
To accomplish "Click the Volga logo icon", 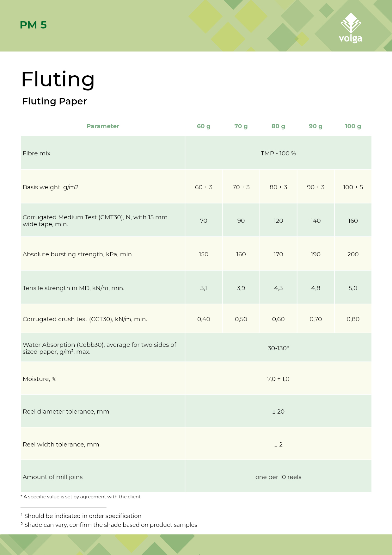I will point(350,28).
